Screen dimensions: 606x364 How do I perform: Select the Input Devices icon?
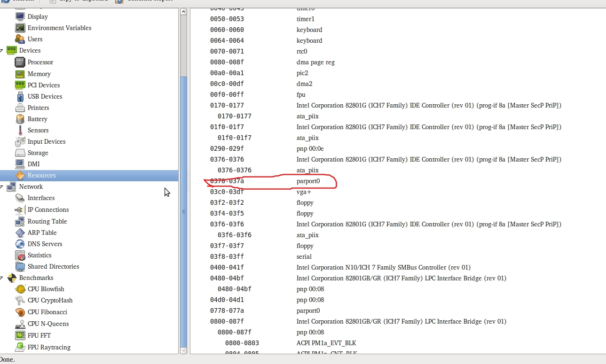tap(20, 141)
